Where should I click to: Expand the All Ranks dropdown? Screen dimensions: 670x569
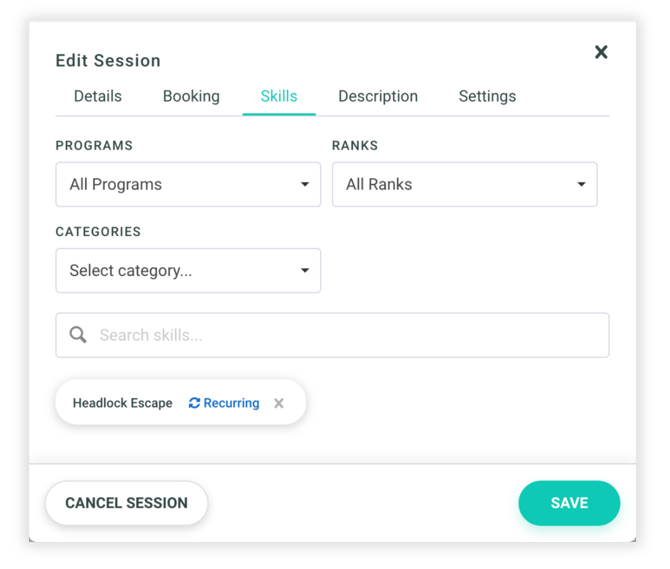tap(464, 185)
